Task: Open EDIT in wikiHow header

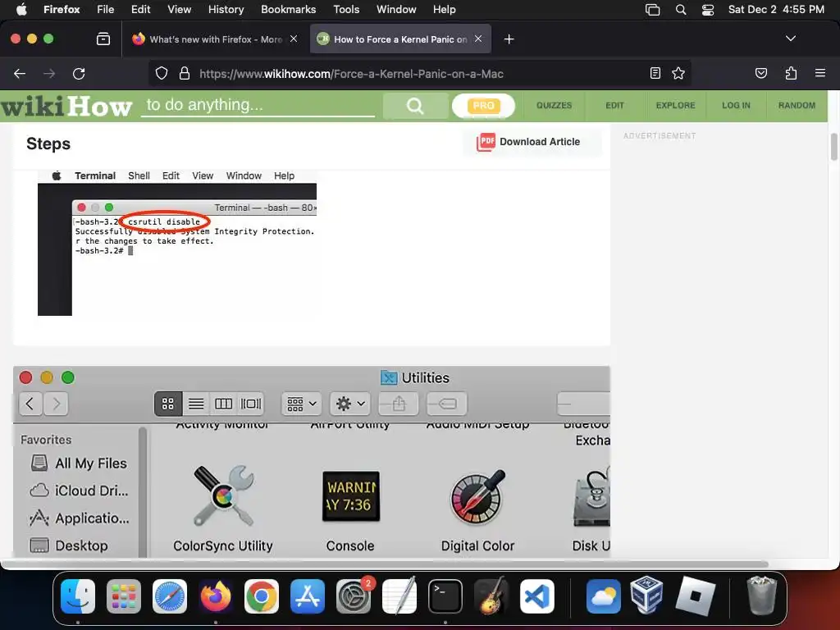Action: point(615,106)
